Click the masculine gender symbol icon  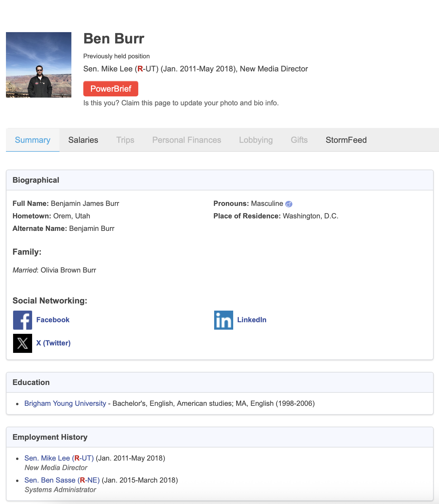289,204
